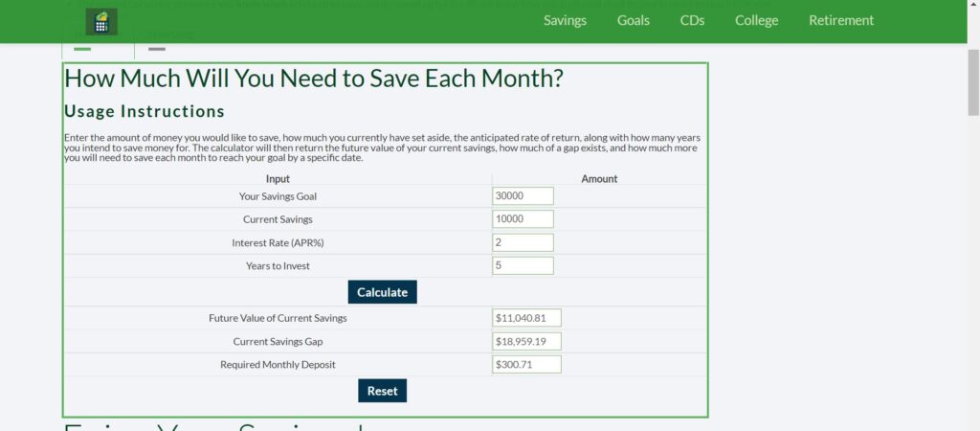
Task: Click the calculator site logo icon
Action: click(101, 22)
